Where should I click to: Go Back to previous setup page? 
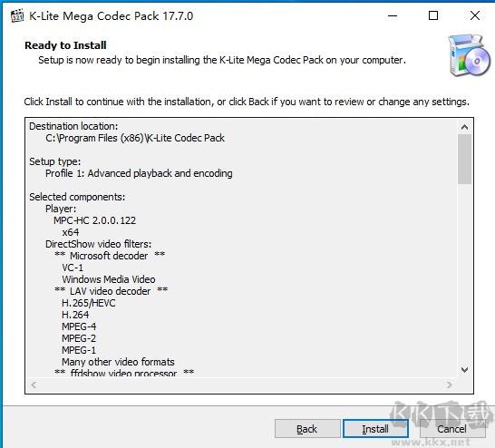[x=307, y=428]
